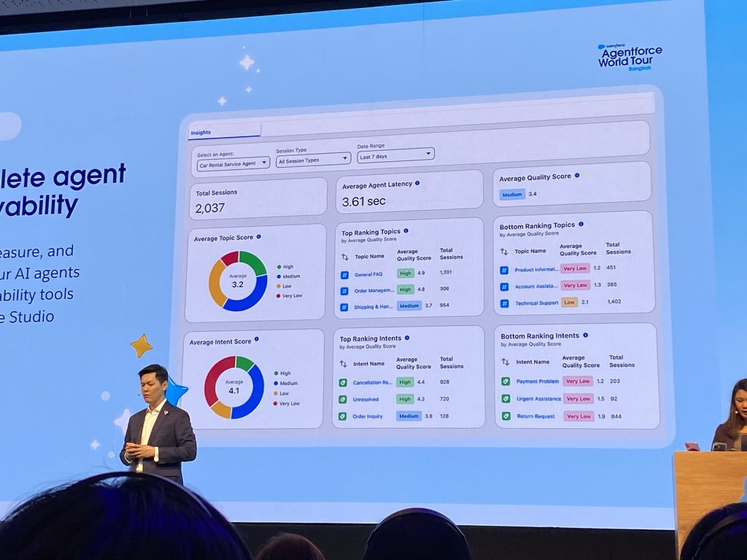Click the green tag icon next to Order Inquiry
Viewport: 747px width, 560px height.
343,416
